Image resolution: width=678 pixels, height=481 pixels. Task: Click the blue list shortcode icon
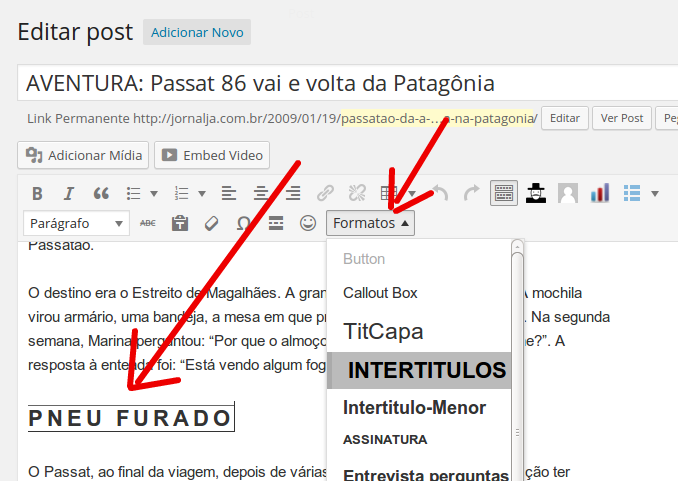tap(632, 193)
